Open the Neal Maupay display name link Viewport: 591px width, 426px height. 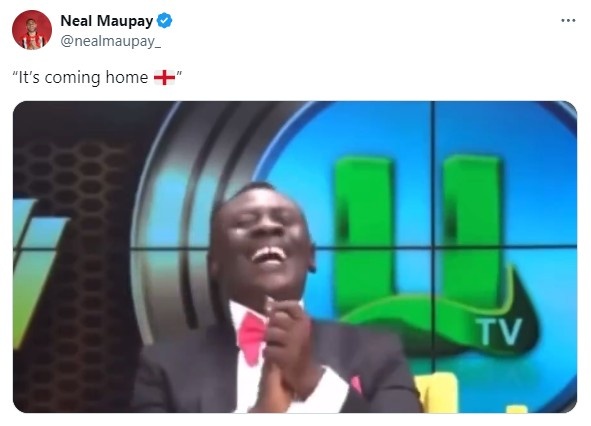(x=107, y=21)
